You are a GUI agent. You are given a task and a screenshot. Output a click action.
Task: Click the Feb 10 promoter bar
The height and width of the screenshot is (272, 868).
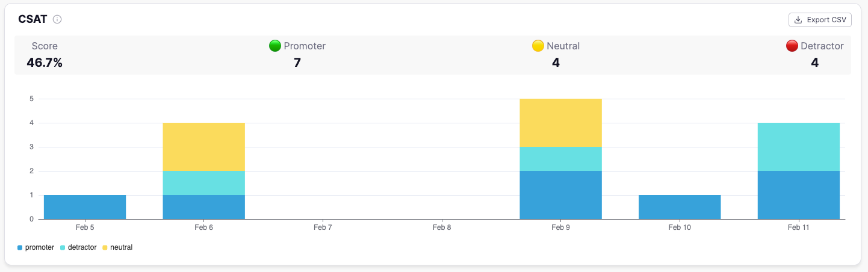680,207
